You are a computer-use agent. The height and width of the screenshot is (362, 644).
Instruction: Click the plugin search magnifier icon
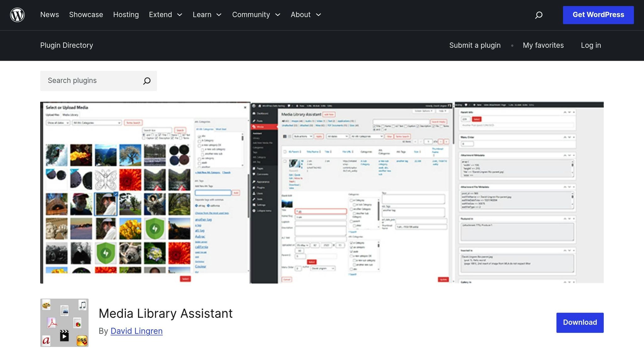point(147,81)
